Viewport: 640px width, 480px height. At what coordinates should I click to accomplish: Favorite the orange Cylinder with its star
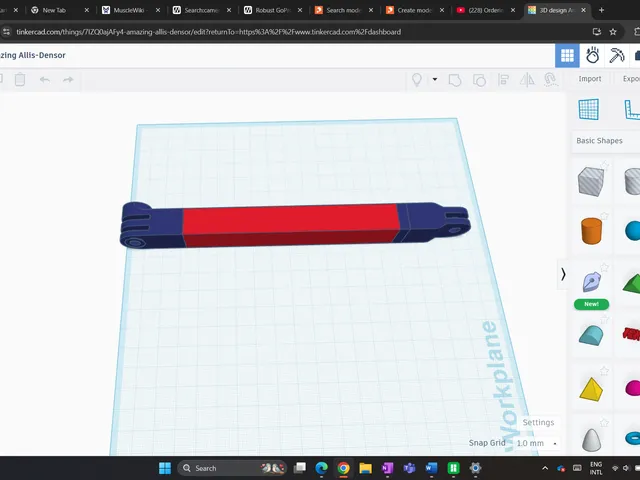pos(604,216)
